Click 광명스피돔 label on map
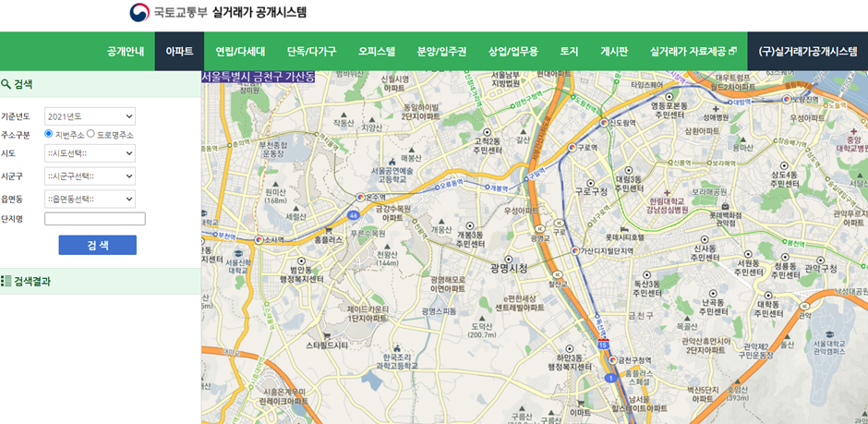868x424 pixels. click(x=439, y=311)
